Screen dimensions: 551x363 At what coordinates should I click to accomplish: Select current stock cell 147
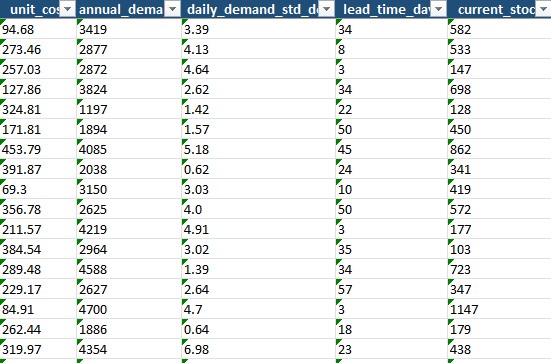(499, 69)
